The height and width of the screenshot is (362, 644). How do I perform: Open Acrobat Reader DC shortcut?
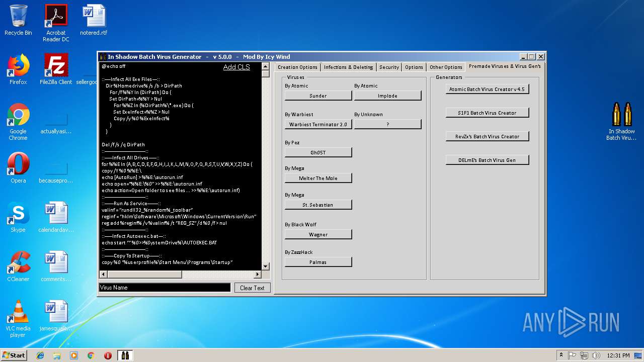point(56,23)
